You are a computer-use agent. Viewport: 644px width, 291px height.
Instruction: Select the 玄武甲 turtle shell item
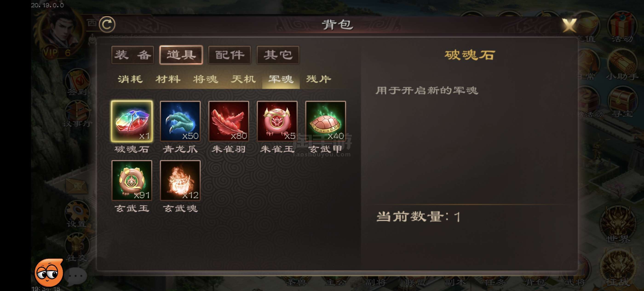325,121
